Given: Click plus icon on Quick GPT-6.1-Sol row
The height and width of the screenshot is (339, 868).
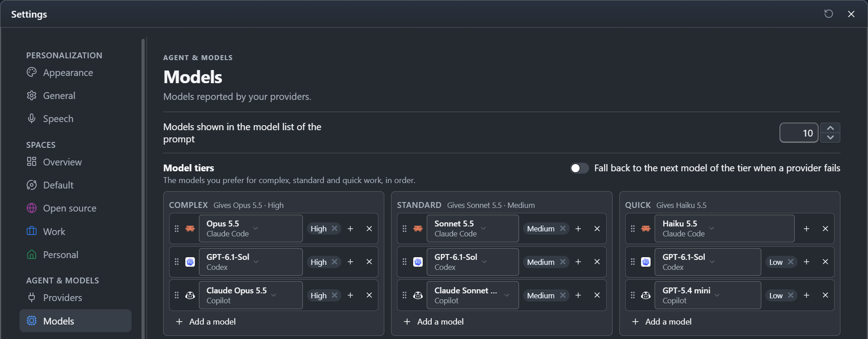Looking at the screenshot, I should pyautogui.click(x=807, y=262).
